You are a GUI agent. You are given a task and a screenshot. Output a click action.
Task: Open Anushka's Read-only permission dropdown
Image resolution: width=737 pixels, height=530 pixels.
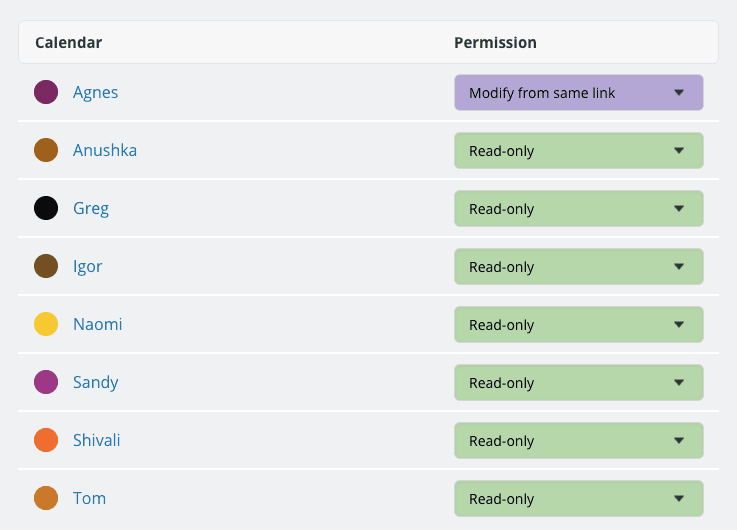point(578,151)
